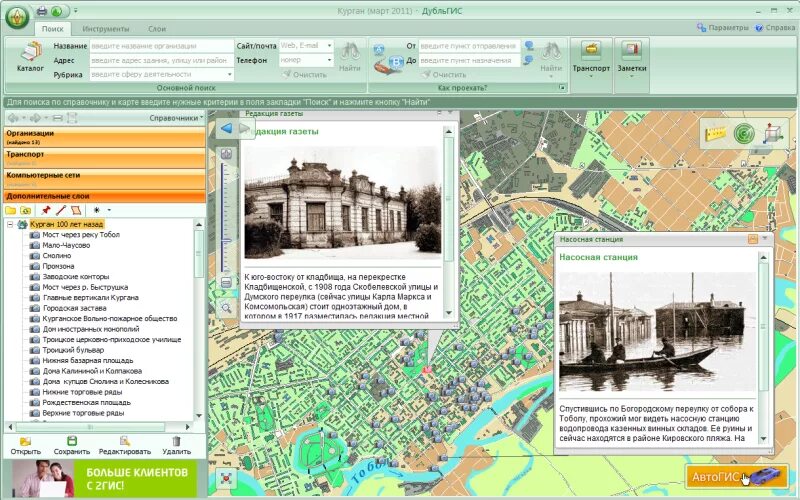Open the Транспорт section in the left panel

click(x=105, y=158)
